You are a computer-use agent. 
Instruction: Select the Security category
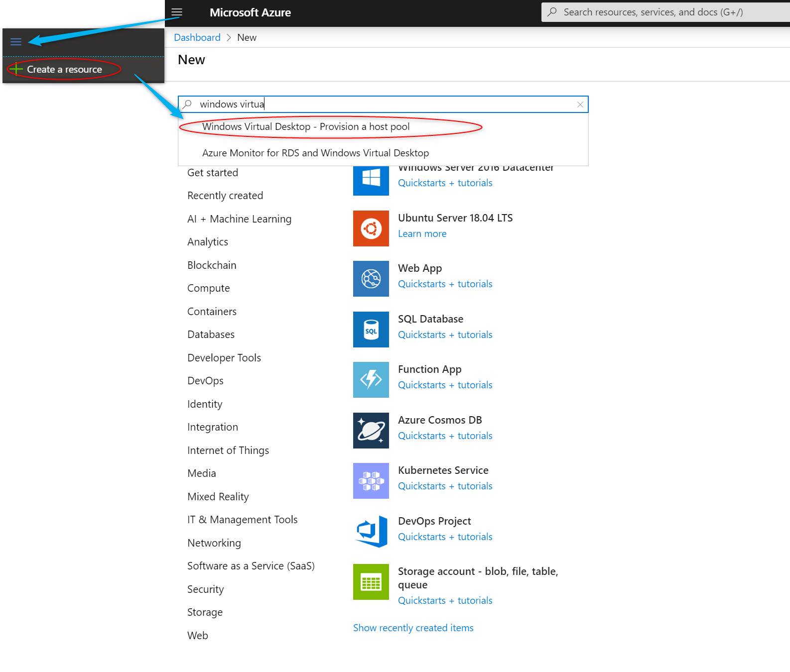click(x=206, y=589)
